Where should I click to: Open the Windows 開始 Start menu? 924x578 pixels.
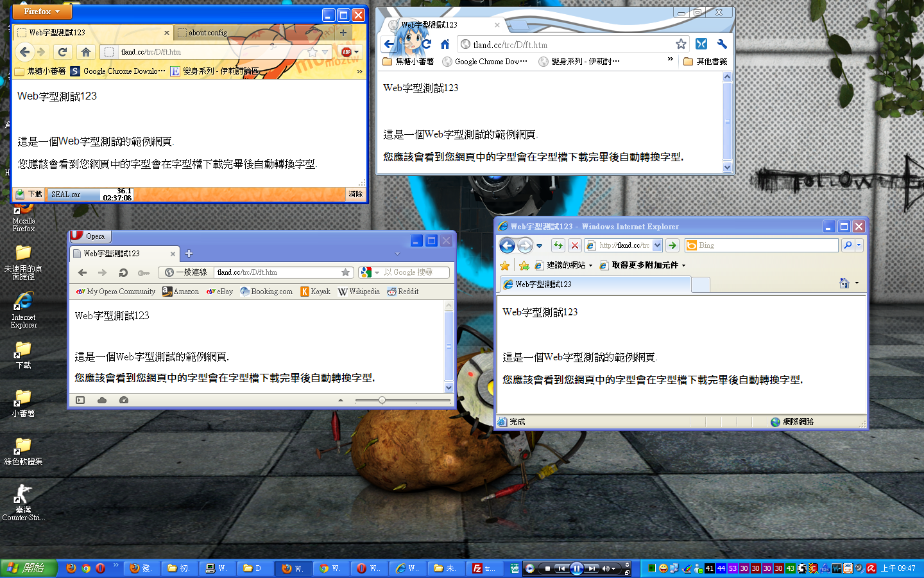click(28, 568)
